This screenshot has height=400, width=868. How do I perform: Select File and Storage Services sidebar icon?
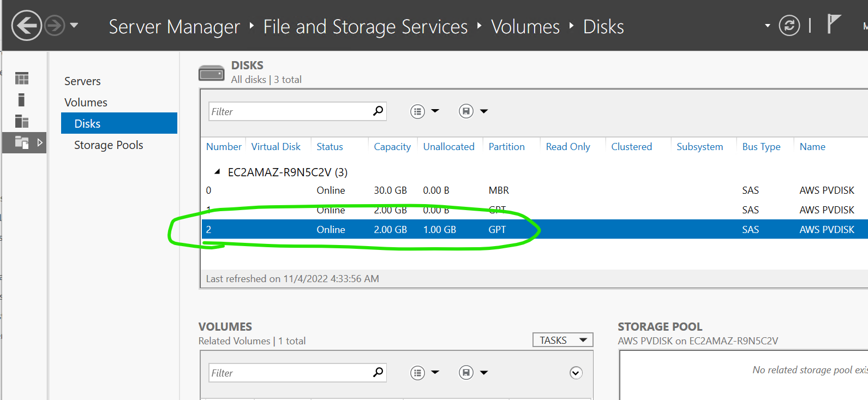tap(22, 142)
